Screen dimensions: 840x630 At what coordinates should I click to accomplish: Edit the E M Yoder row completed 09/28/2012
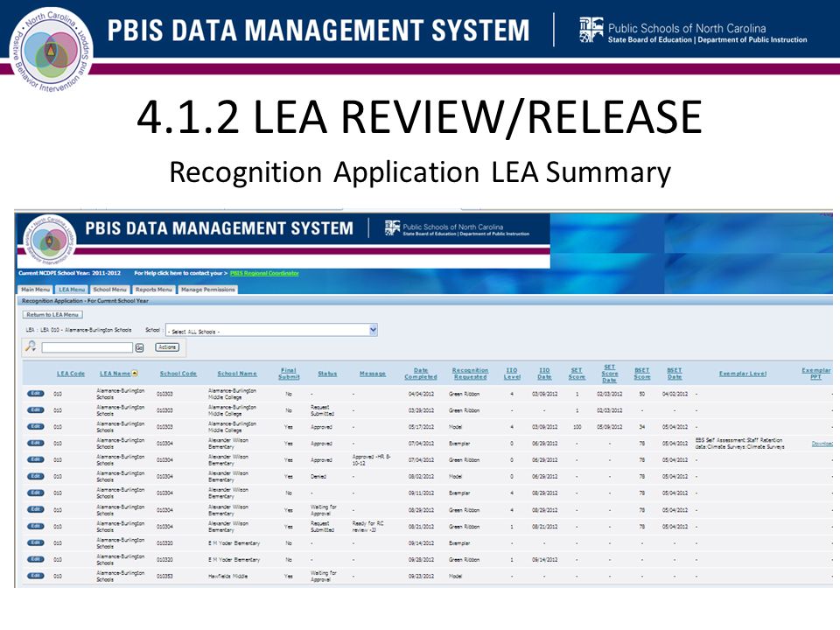pos(35,559)
